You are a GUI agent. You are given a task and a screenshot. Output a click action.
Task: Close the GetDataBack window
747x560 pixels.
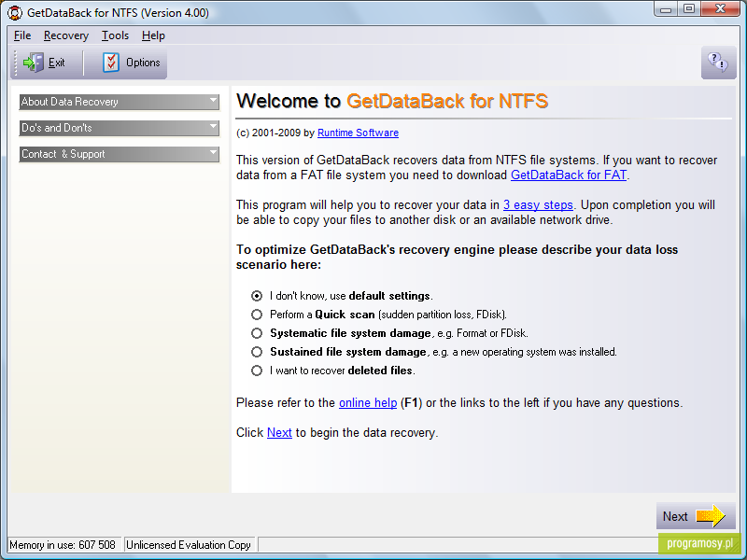pyautogui.click(x=720, y=9)
